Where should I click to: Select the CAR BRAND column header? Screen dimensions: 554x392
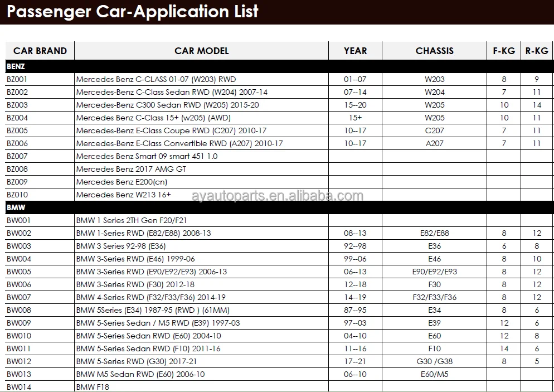[x=40, y=51]
